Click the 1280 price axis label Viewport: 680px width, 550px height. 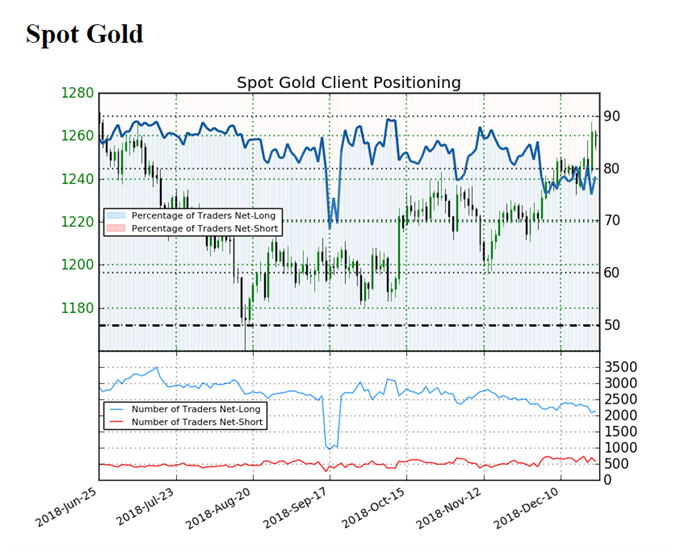tap(77, 93)
